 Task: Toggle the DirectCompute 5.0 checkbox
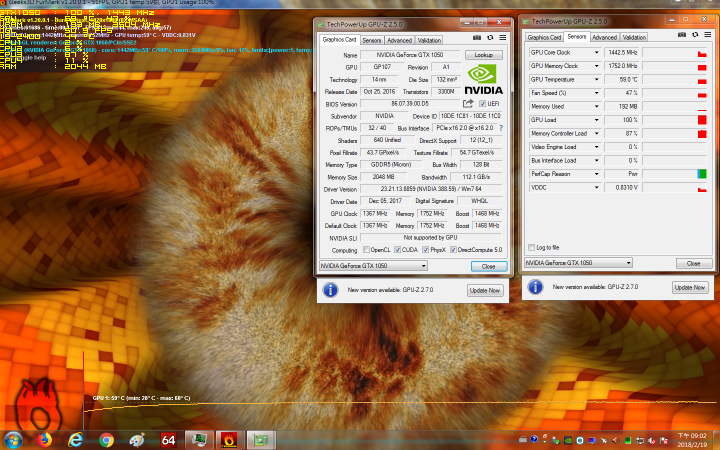click(x=453, y=250)
